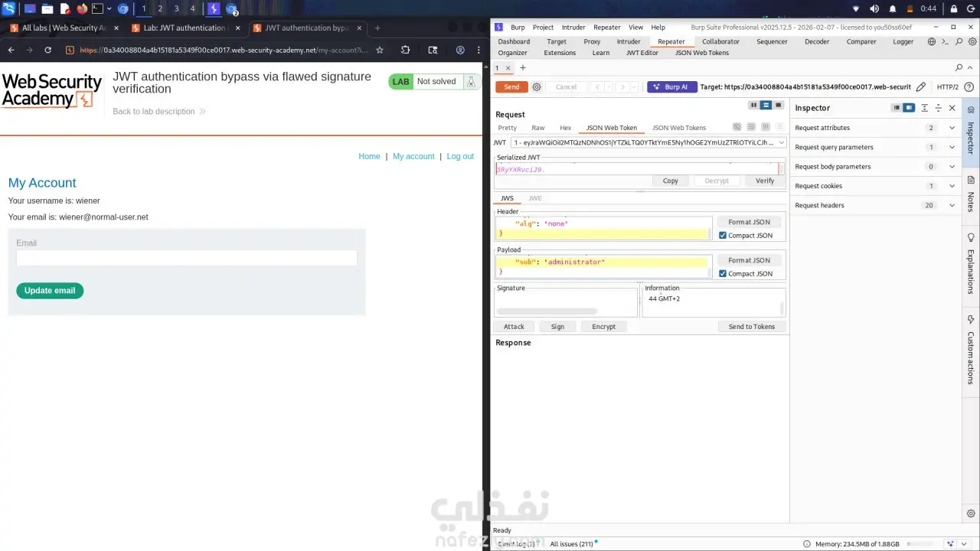Select Inspector two-column layout toggle
Screen dimensions: 980x551
coord(909,108)
